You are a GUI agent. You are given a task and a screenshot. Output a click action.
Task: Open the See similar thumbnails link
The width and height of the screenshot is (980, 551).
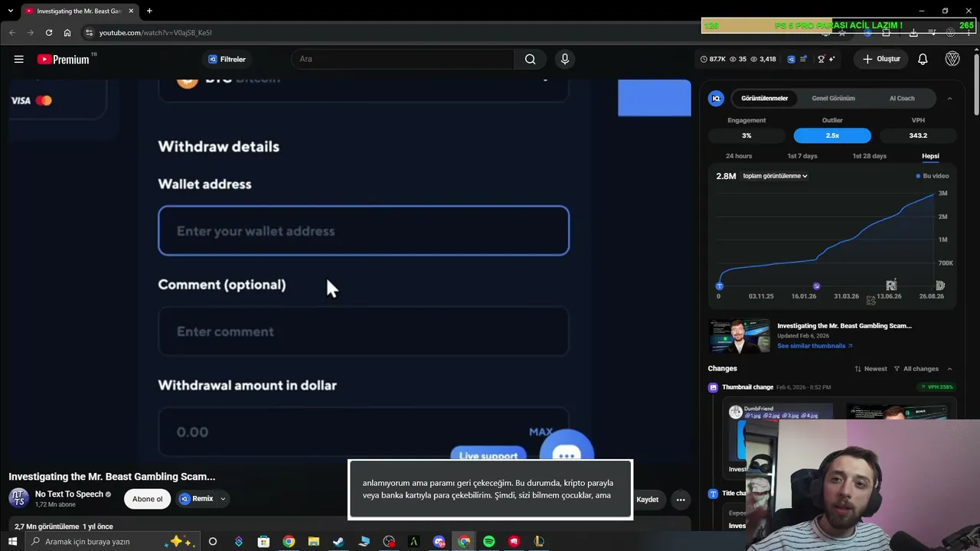[815, 346]
